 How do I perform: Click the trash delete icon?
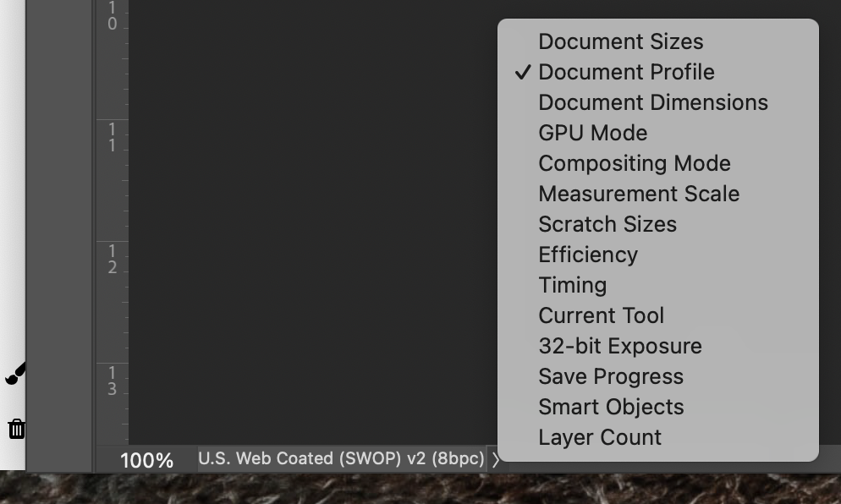pyautogui.click(x=16, y=429)
